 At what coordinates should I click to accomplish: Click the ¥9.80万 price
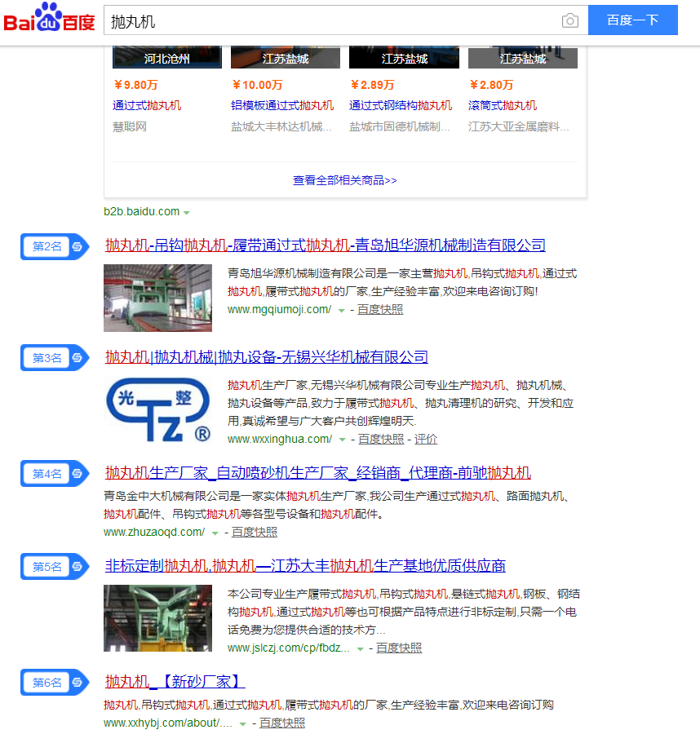(x=135, y=85)
